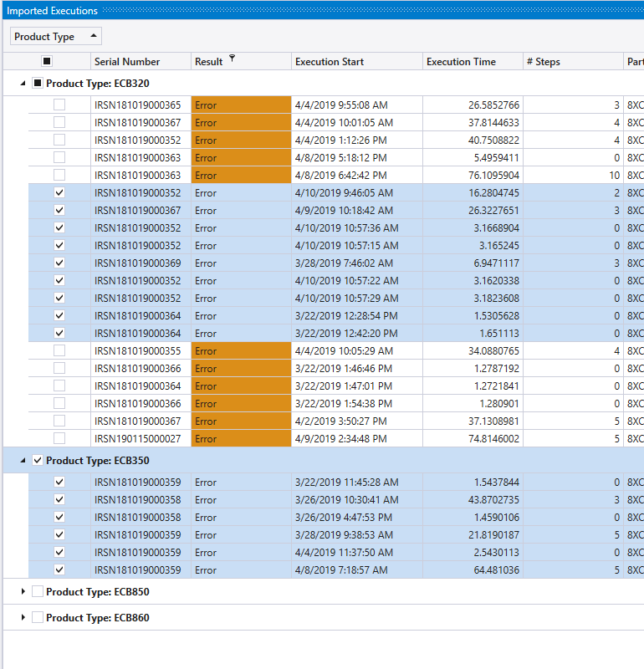
Task: Select the Product Type: ECB860 group label
Action: [98, 618]
